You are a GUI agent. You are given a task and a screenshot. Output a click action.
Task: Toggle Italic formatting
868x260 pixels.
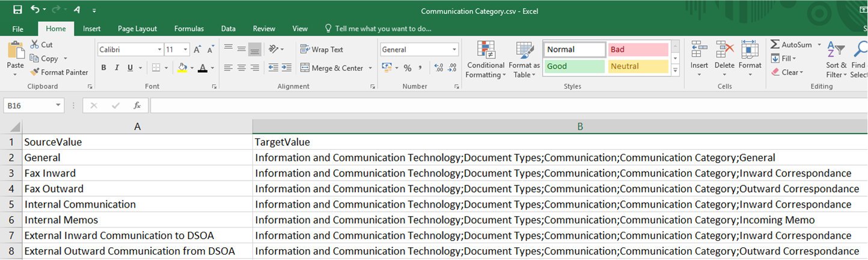tap(117, 67)
